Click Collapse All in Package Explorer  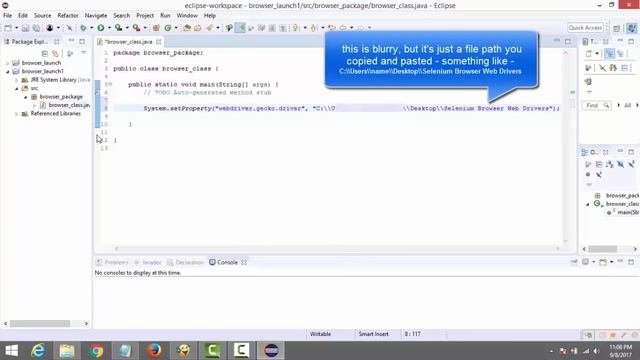click(x=44, y=53)
